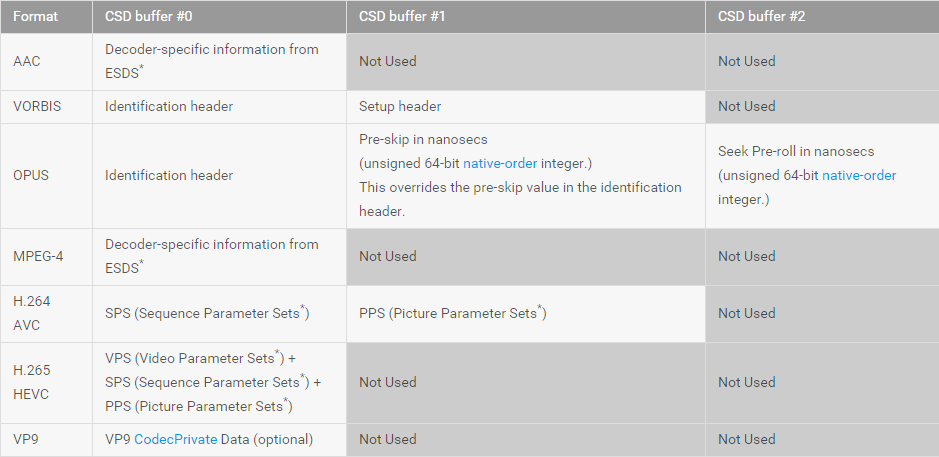Select the VP9 format cell
Viewport: 939px width, 457px height.
46,440
